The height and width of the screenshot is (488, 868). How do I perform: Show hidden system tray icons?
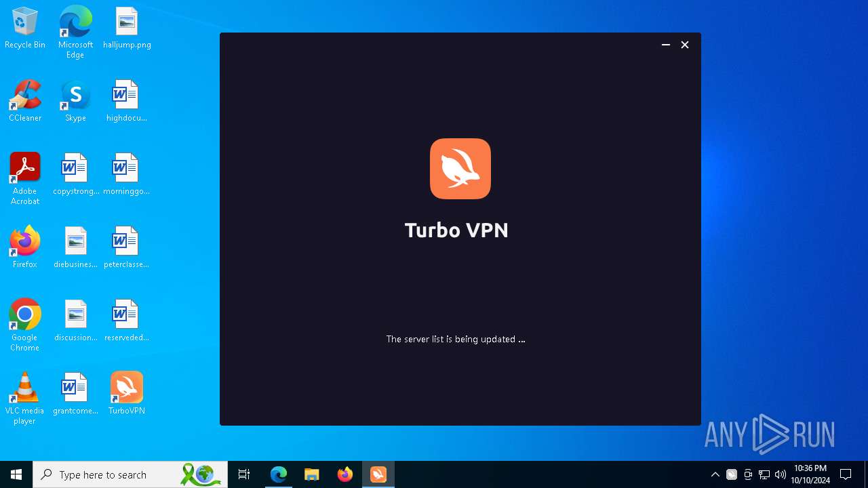point(715,474)
